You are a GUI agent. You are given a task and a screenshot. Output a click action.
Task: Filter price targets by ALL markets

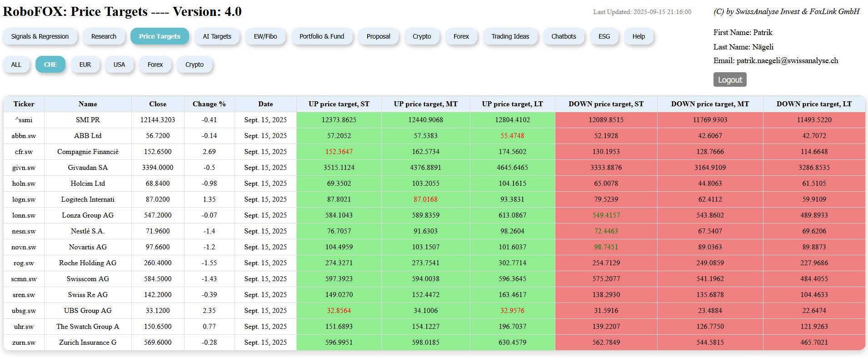[x=16, y=64]
